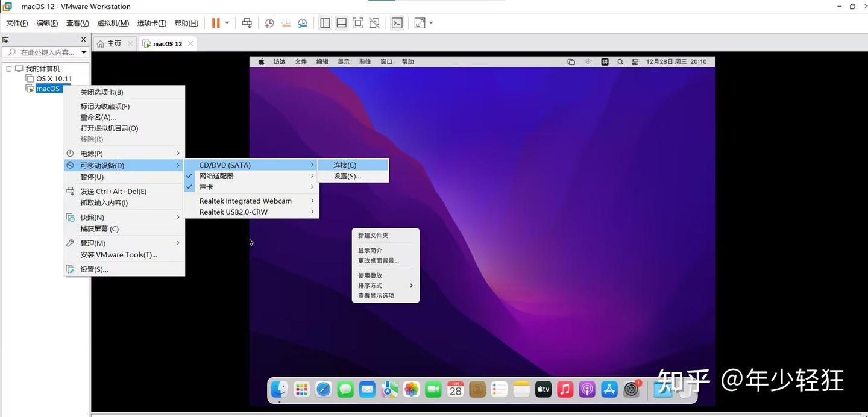Send Ctrl+Alt+Del using the toolbar icon

point(247,23)
